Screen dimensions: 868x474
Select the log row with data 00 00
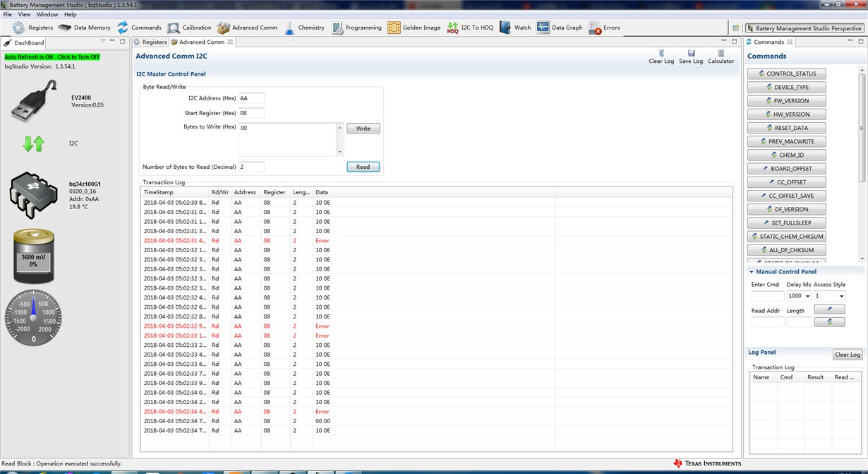click(436, 421)
